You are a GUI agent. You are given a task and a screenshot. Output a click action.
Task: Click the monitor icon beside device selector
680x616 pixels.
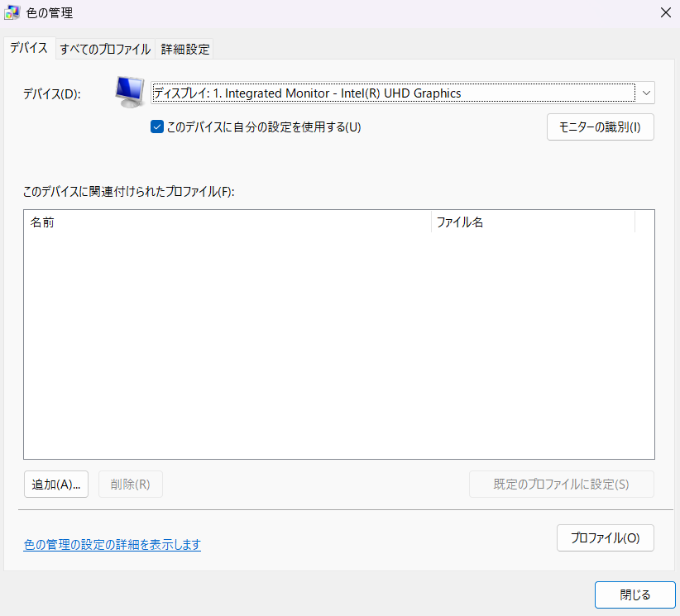(x=130, y=92)
